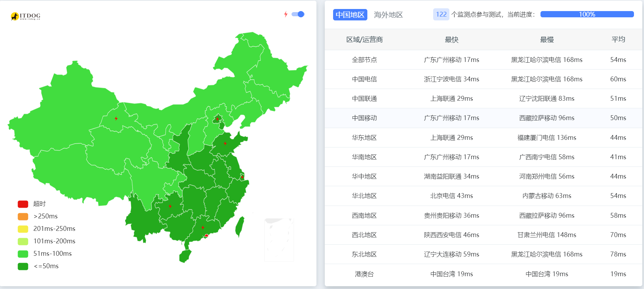Click the 78ms average for 东北地区
The height and width of the screenshot is (289, 644).
pos(618,254)
